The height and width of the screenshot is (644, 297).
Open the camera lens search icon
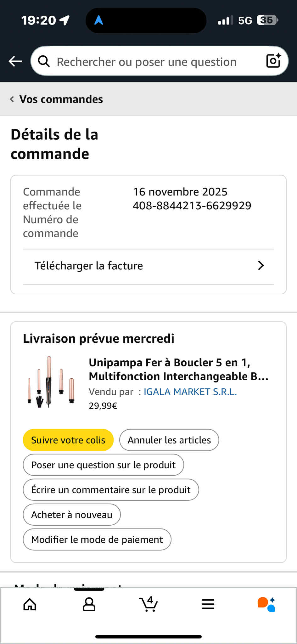pos(273,61)
